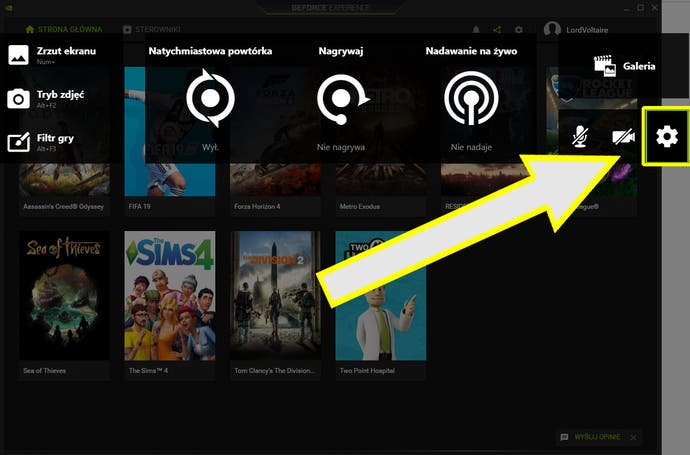Open Tom Clancy's The Division 2 tile
Viewport: 690px width, 455px height.
pyautogui.click(x=275, y=296)
